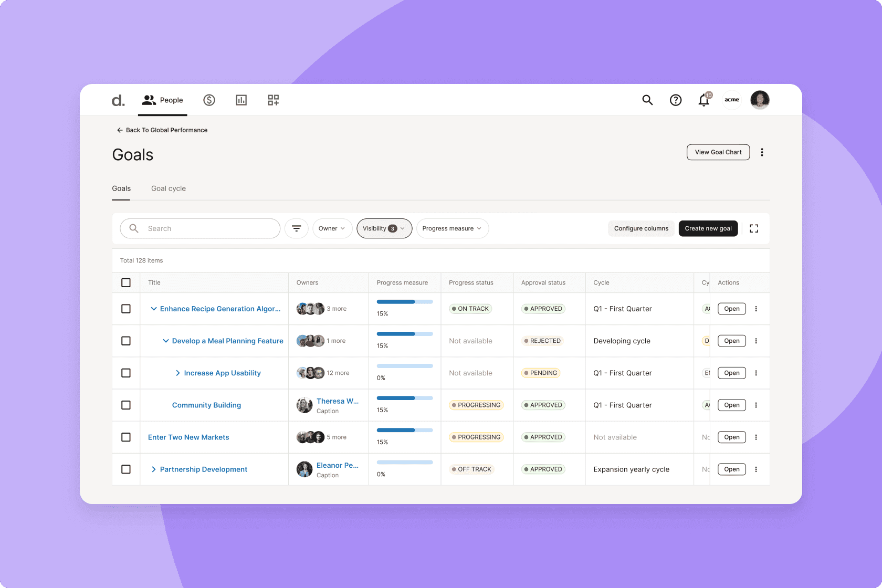The width and height of the screenshot is (882, 588).
Task: Click progress bar in Increase App Usability row
Action: click(405, 366)
